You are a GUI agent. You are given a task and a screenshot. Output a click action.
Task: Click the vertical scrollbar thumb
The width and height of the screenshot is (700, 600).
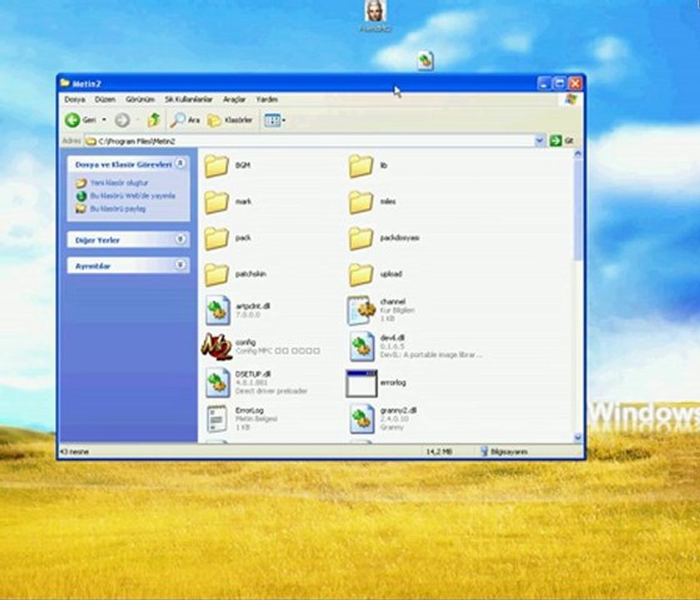click(x=577, y=209)
